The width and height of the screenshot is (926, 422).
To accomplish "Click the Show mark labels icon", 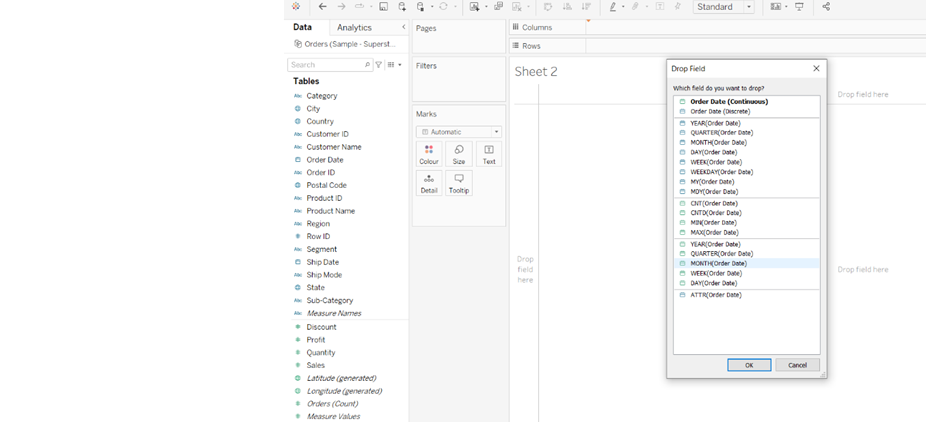I will 660,6.
